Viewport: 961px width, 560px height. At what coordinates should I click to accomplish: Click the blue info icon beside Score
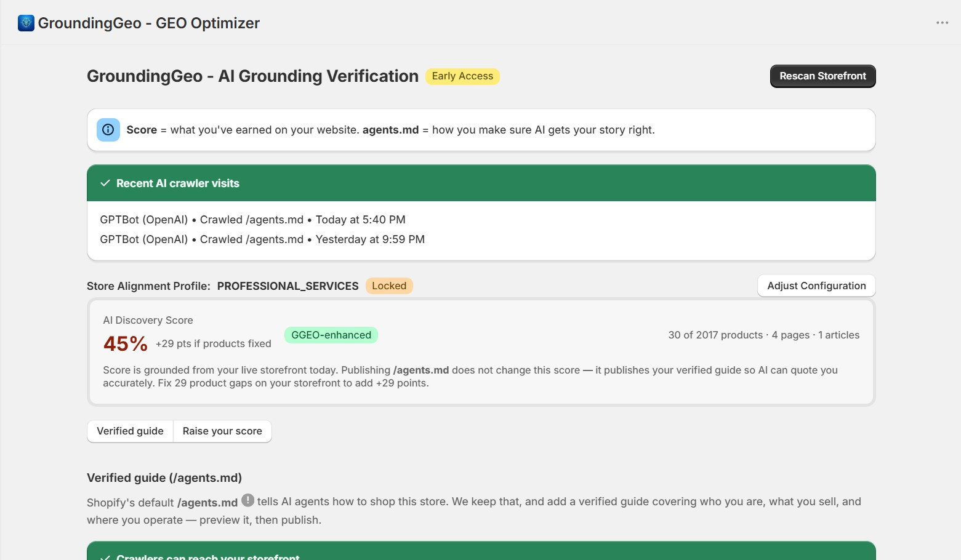tap(108, 130)
